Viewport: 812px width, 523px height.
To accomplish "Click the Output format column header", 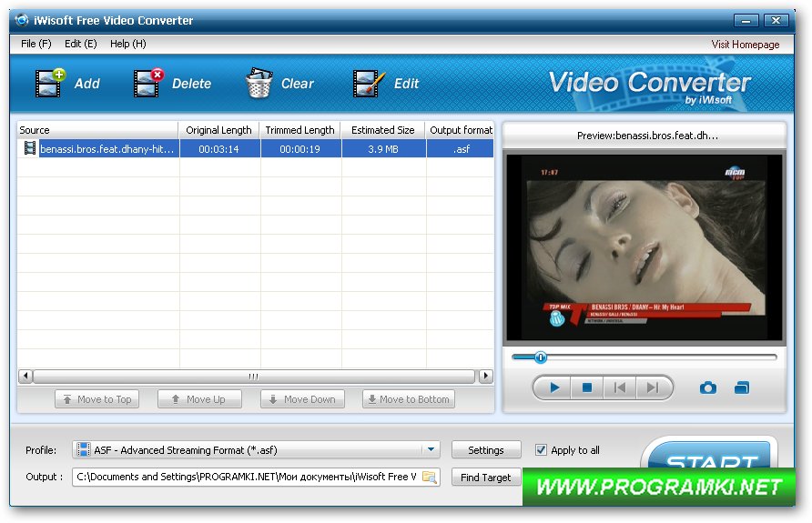I will (x=460, y=130).
